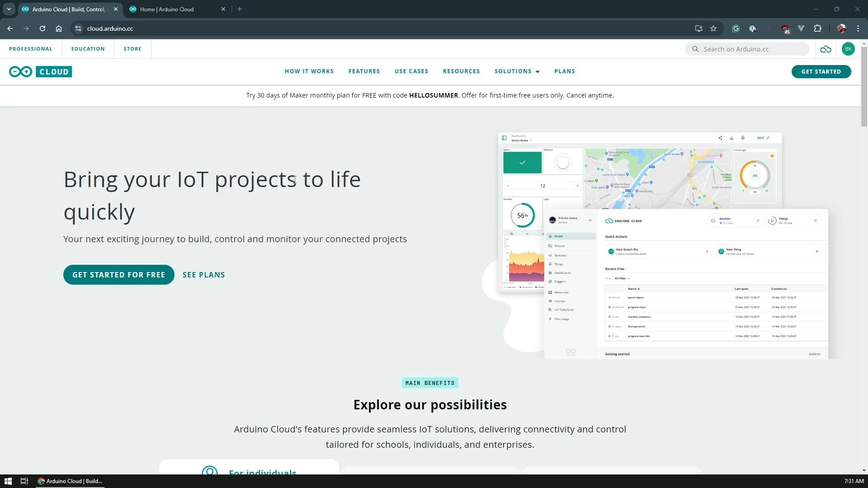868x488 pixels.
Task: Expand the Solutions dropdown menu
Action: [x=517, y=71]
